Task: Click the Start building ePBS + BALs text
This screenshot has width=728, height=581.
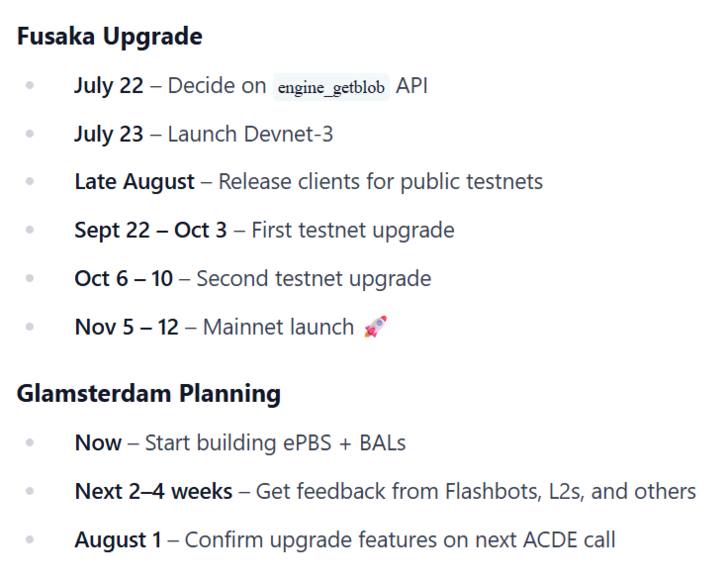Action: coord(275,442)
